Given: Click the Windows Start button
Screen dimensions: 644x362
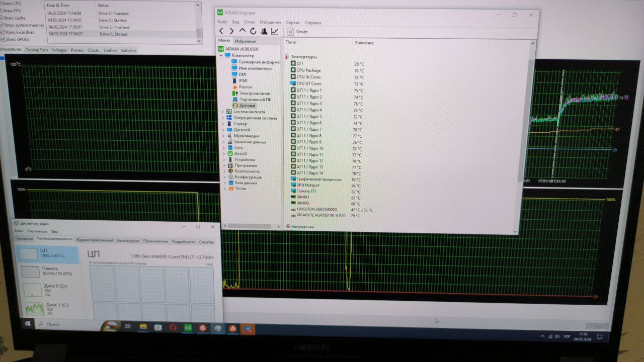Looking at the screenshot, I should point(27,324).
